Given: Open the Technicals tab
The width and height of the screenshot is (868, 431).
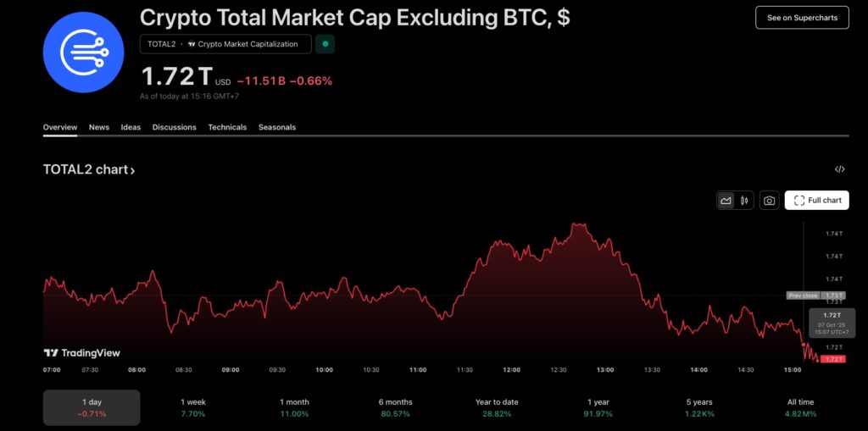Looking at the screenshot, I should 227,127.
